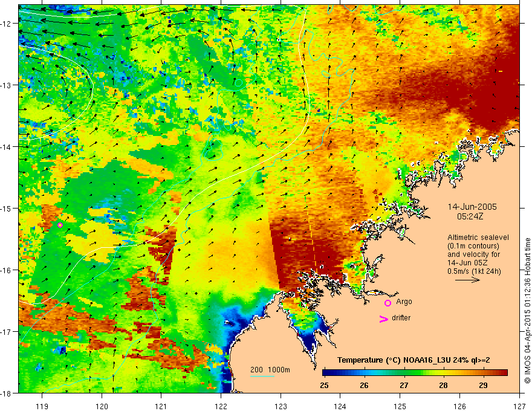Click the date text 14-Jun-2005
The height and width of the screenshot is (411, 532).
coord(472,207)
